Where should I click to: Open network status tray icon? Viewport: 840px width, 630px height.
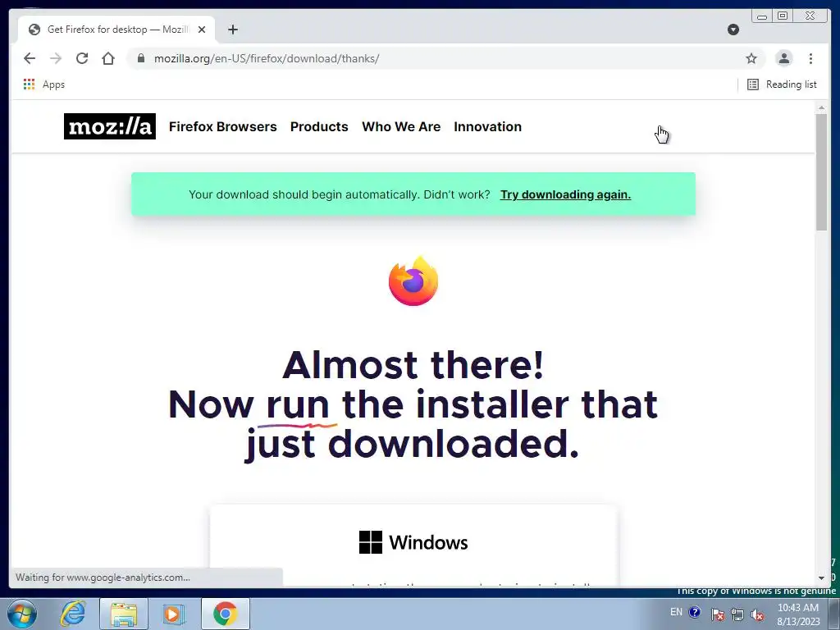[737, 614]
